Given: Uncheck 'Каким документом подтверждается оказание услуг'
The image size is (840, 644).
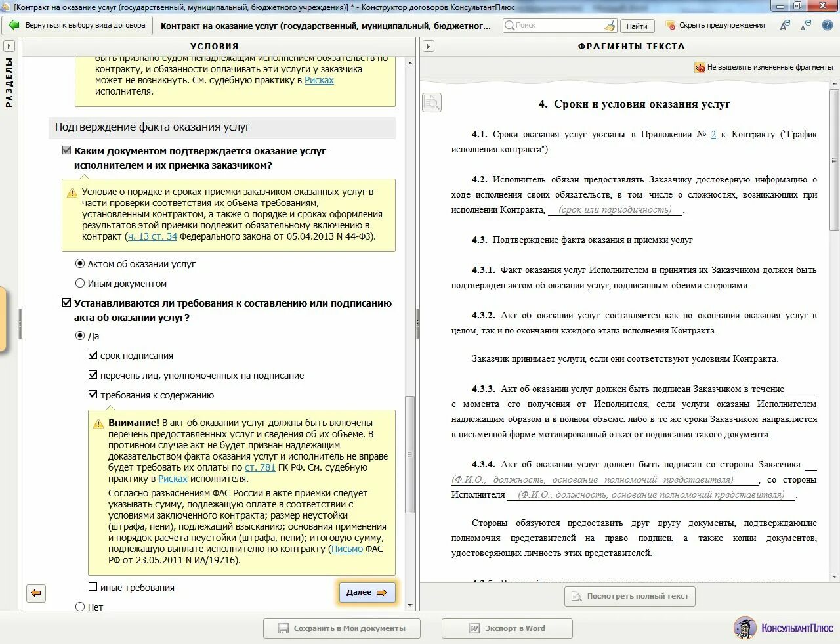Looking at the screenshot, I should [x=66, y=150].
